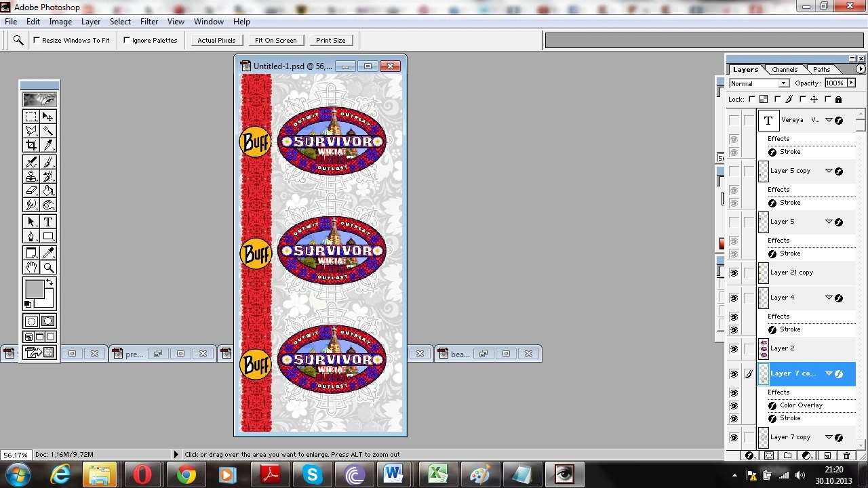
Task: Select the Move tool
Action: coord(48,117)
